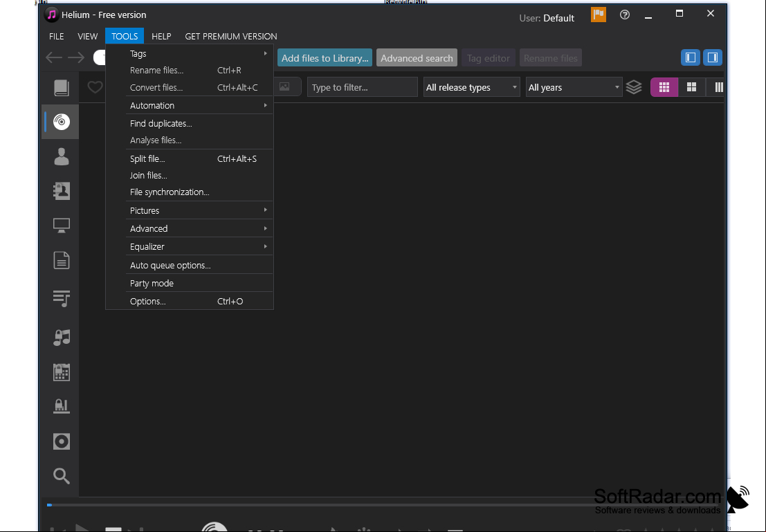Open the help question mark icon
The height and width of the screenshot is (532, 766).
tap(624, 15)
